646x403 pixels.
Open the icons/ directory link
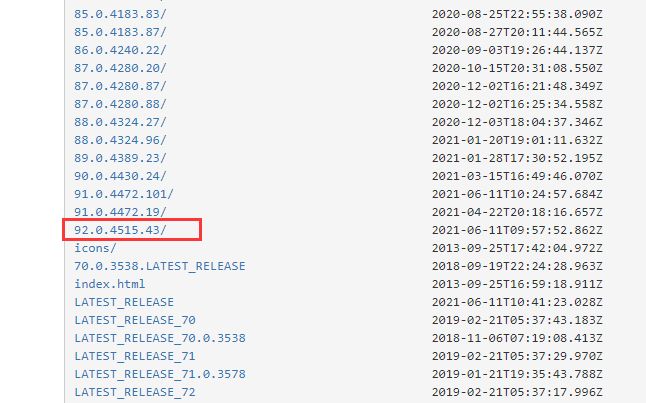pyautogui.click(x=96, y=248)
